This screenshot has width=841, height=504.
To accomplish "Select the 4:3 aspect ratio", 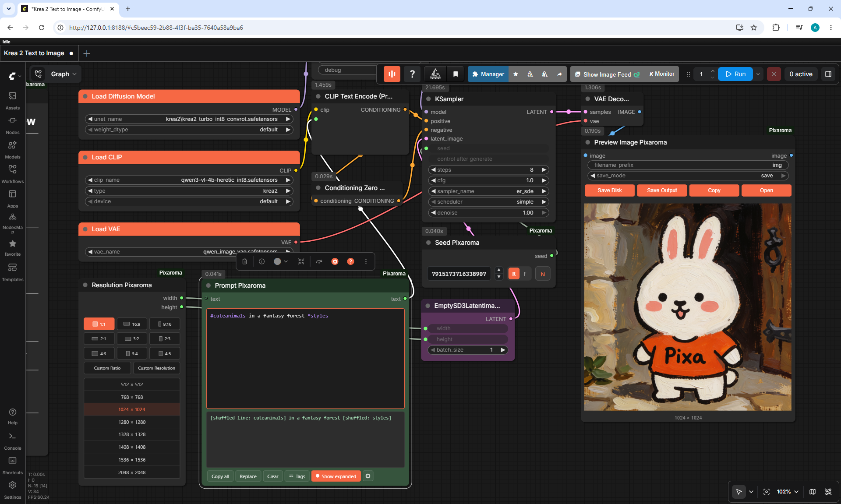I will tap(99, 353).
